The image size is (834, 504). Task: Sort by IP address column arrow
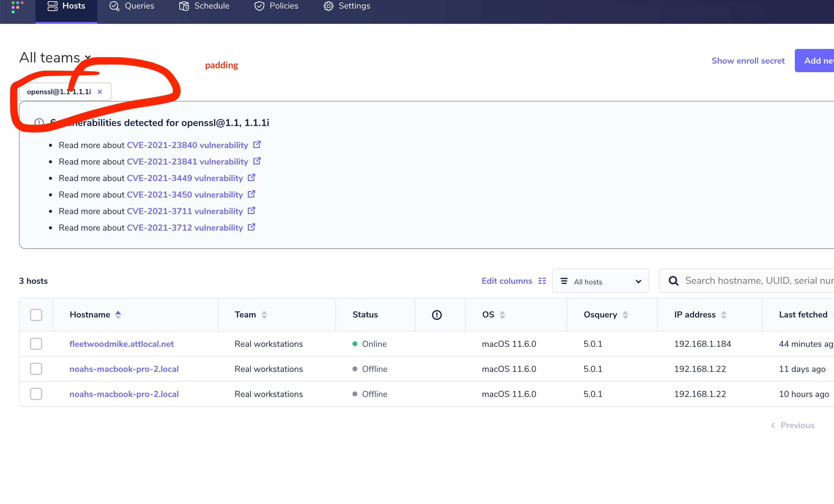click(724, 315)
